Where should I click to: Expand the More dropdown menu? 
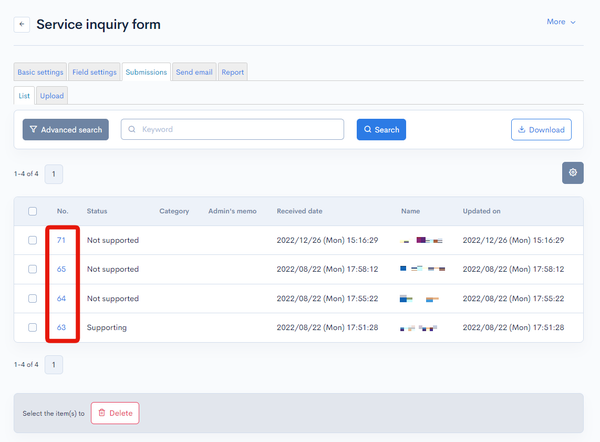point(561,22)
